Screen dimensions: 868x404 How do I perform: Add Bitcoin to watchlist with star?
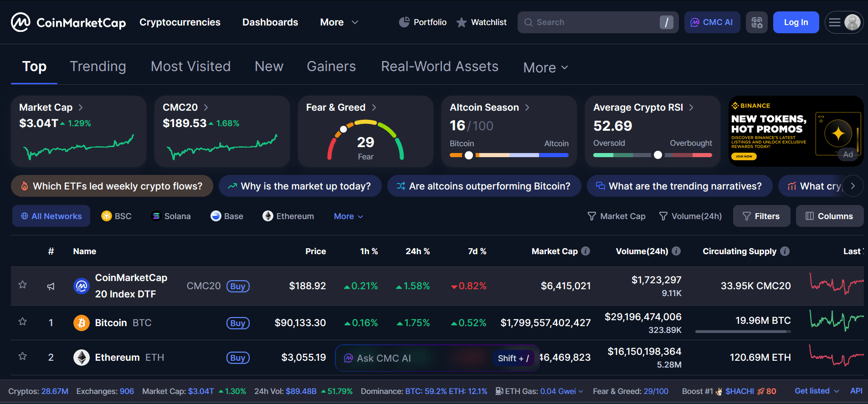(x=22, y=322)
